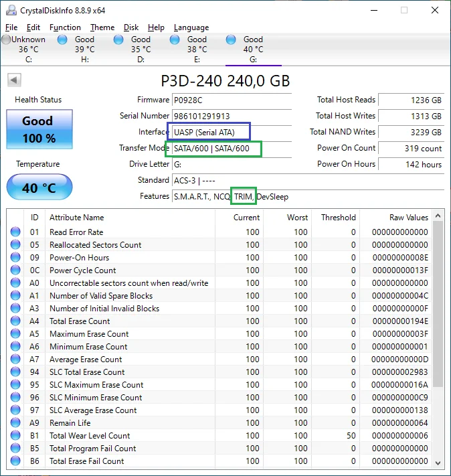Image resolution: width=451 pixels, height=476 pixels.
Task: Click the status orb for Total Erase Fail Count
Action: pos(15,461)
